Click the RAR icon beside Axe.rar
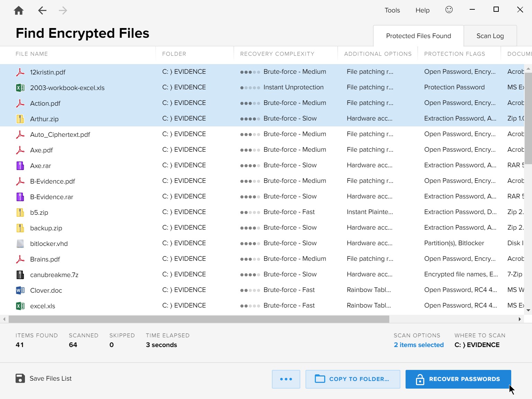This screenshot has width=532, height=399. [x=20, y=165]
